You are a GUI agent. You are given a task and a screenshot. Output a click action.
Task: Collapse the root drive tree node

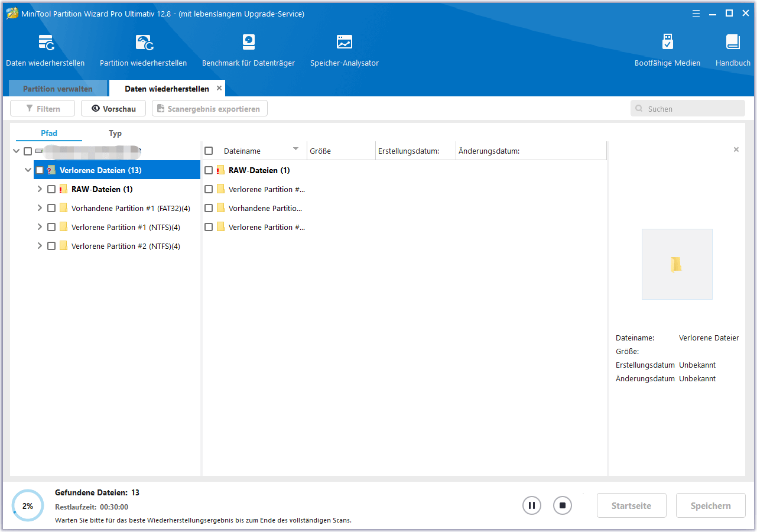pos(16,151)
